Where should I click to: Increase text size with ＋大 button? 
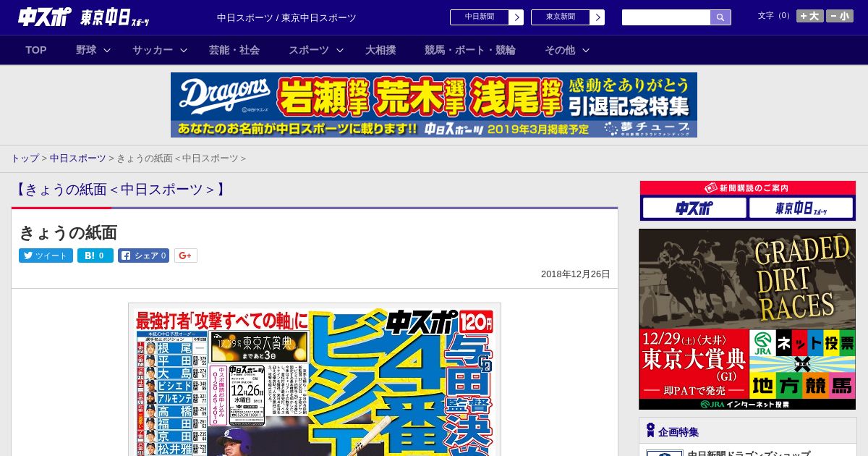[x=810, y=16]
